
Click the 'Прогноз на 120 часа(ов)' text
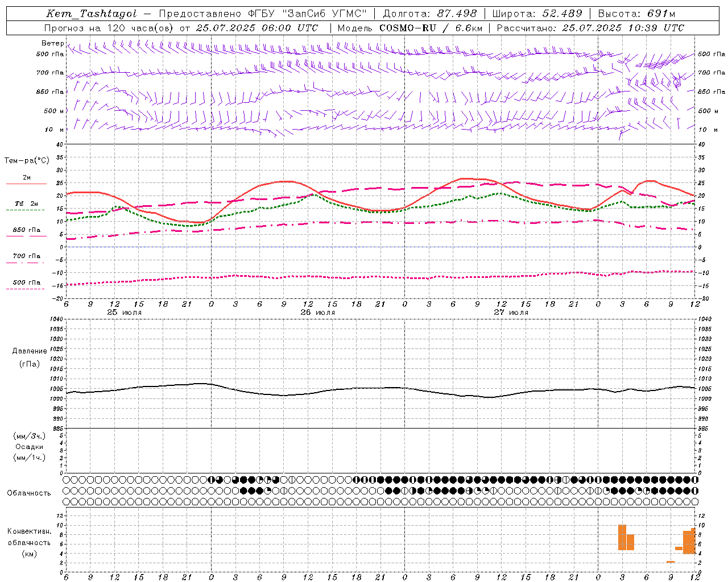(109, 28)
